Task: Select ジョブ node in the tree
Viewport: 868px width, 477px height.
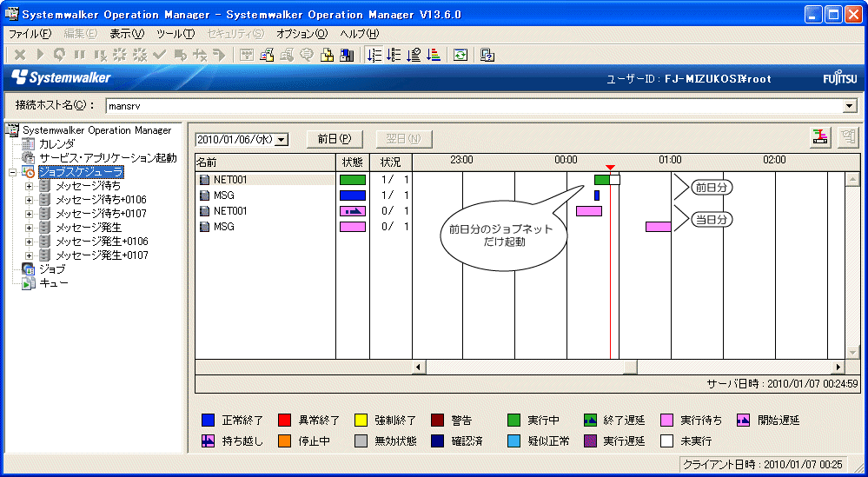Action: (52, 269)
